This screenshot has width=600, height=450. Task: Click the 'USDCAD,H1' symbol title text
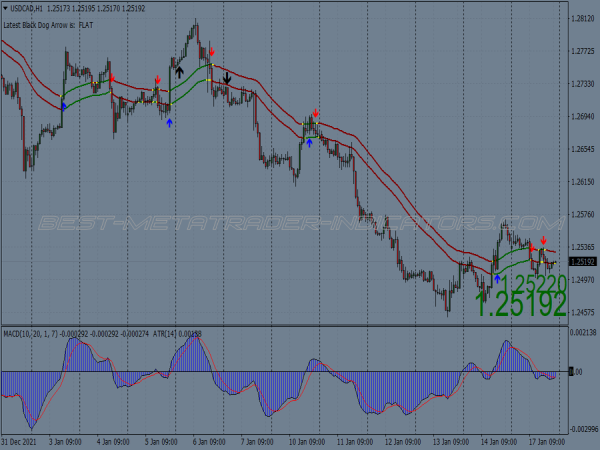coord(26,8)
